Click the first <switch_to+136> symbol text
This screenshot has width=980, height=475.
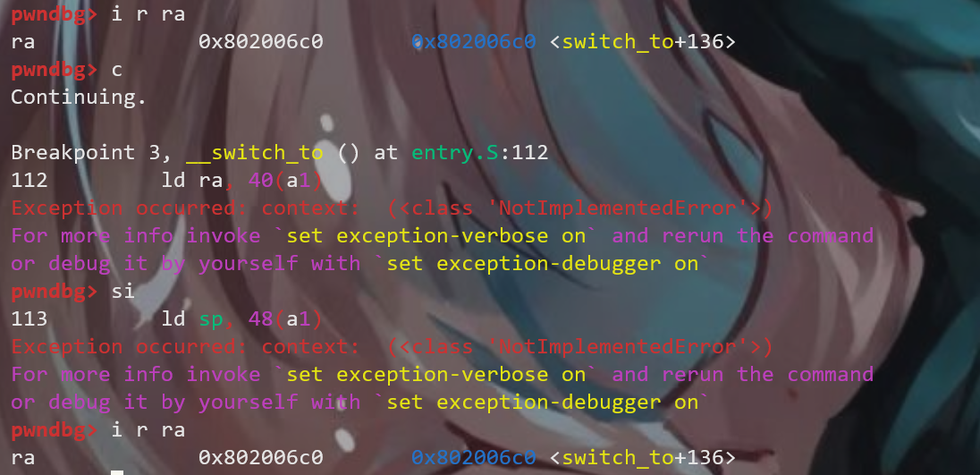pyautogui.click(x=643, y=42)
